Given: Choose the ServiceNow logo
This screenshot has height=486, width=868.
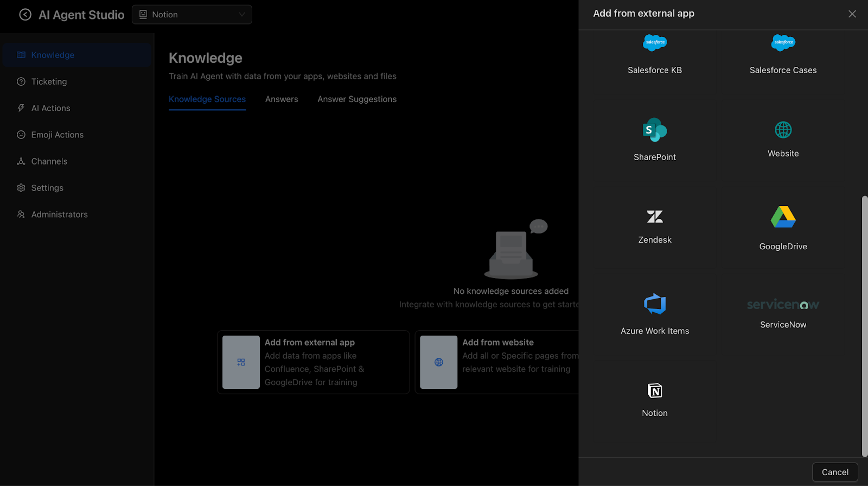Looking at the screenshot, I should point(783,305).
